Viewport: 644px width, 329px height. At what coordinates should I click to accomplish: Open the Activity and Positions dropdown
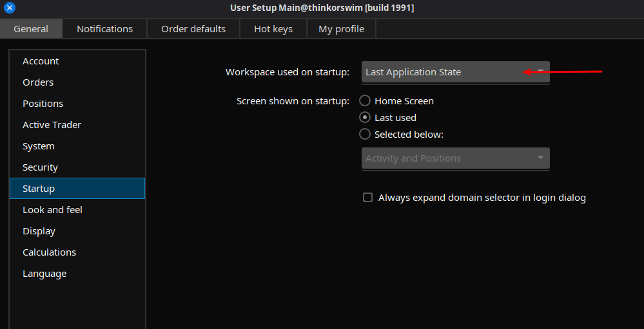tap(456, 158)
